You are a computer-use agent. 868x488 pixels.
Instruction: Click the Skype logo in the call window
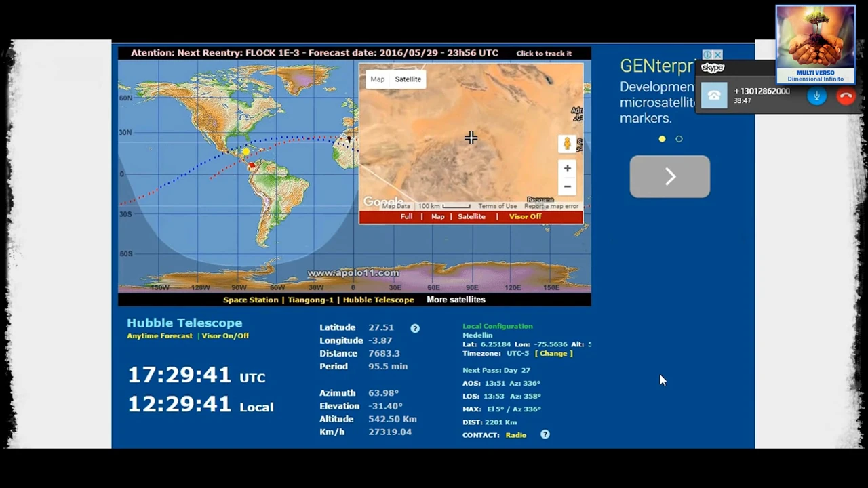tap(713, 68)
